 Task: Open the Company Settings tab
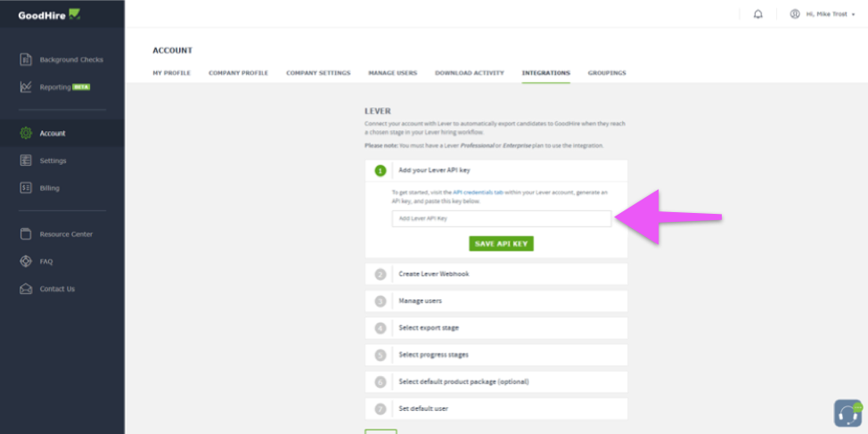[318, 73]
